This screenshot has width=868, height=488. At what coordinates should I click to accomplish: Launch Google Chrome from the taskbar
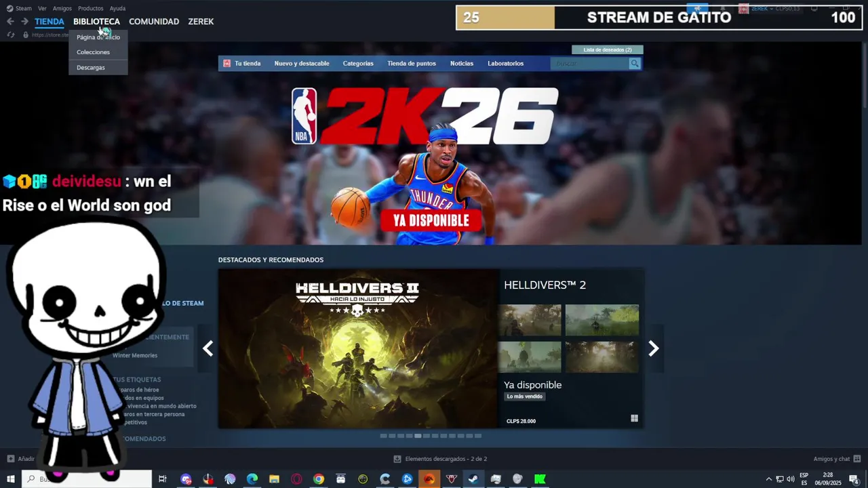pyautogui.click(x=319, y=479)
